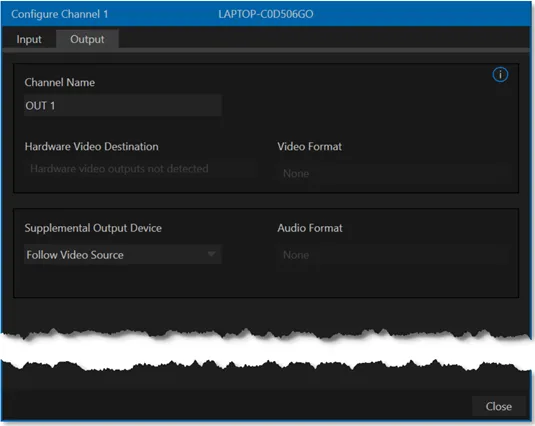
Task: Switch to the Input tab
Action: click(x=29, y=39)
